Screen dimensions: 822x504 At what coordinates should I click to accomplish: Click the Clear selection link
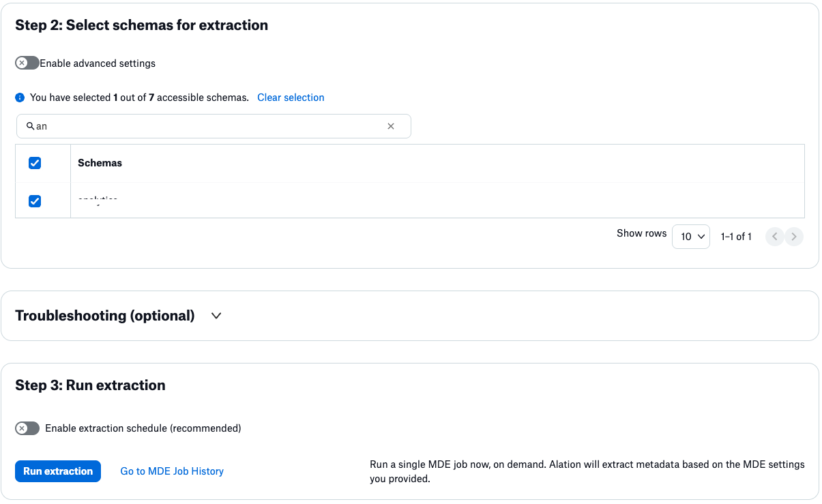click(x=291, y=98)
